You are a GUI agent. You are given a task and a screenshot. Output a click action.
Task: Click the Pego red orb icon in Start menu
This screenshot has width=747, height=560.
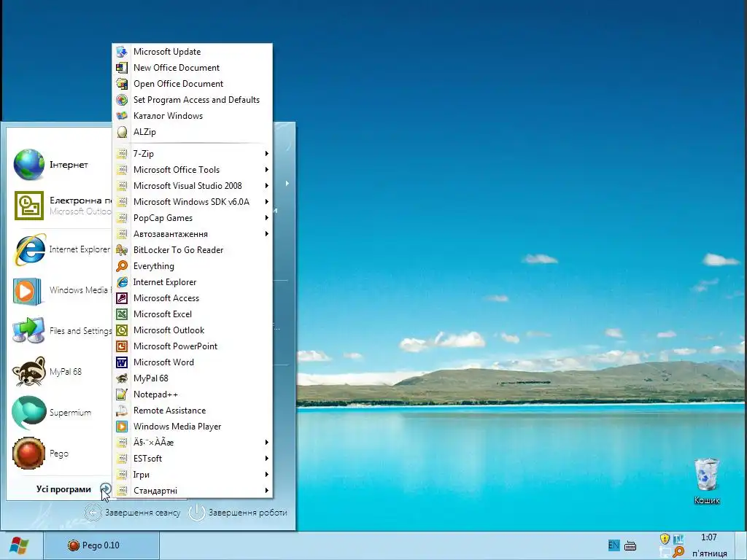tap(29, 454)
